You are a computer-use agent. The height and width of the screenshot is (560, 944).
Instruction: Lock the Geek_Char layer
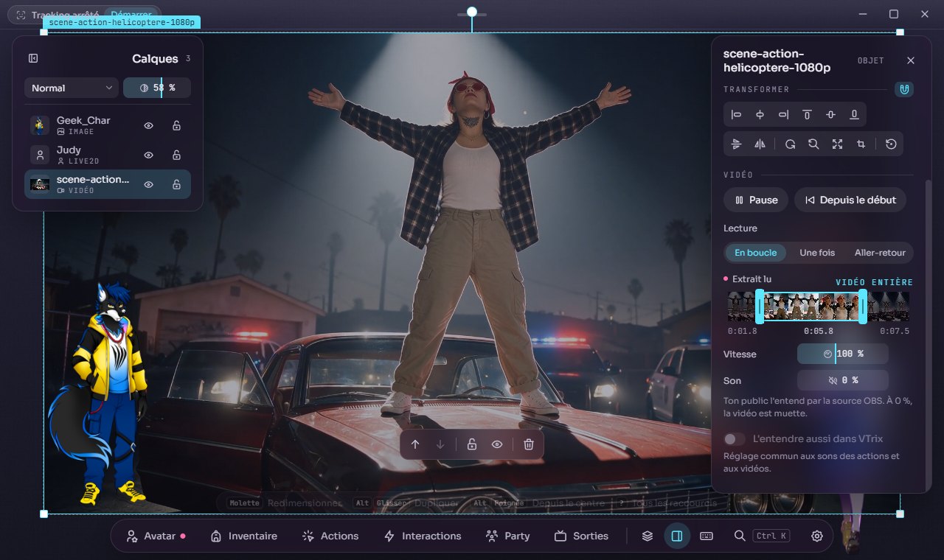coord(176,125)
